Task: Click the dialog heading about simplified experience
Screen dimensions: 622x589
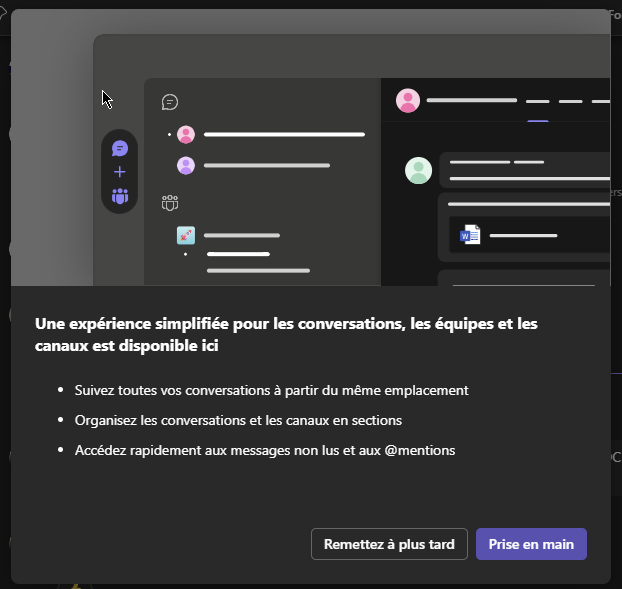Action: 286,334
